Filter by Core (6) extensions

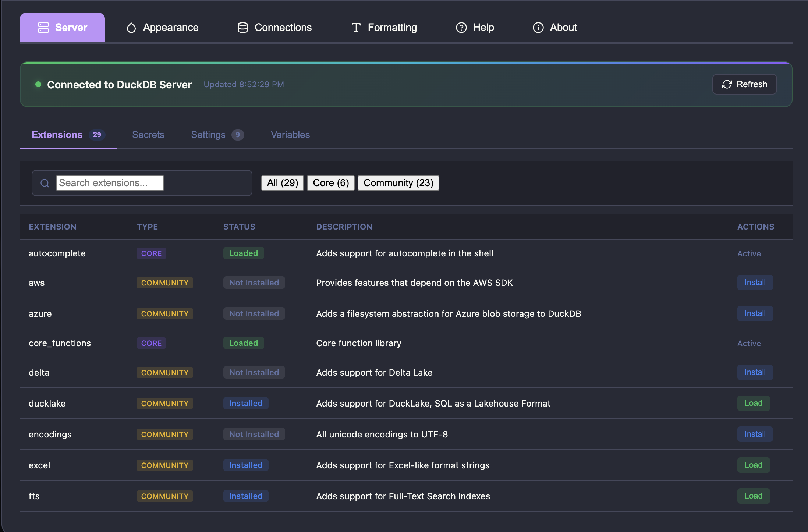click(330, 183)
